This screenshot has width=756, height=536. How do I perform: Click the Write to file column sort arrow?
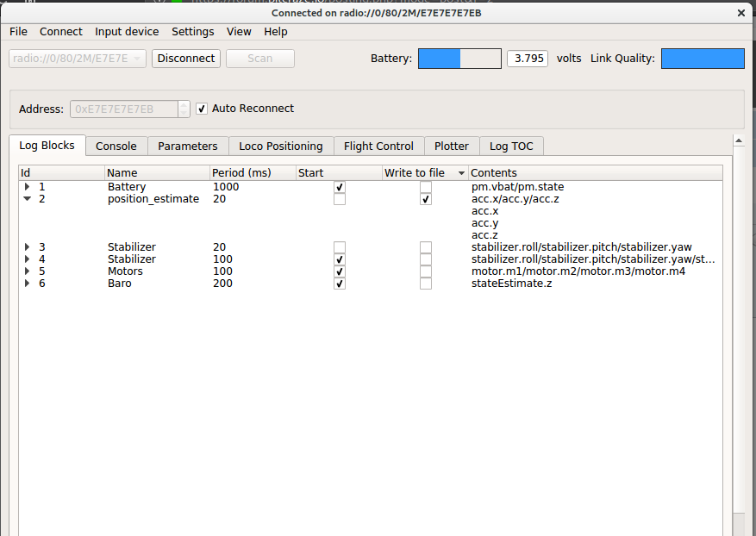coord(461,173)
